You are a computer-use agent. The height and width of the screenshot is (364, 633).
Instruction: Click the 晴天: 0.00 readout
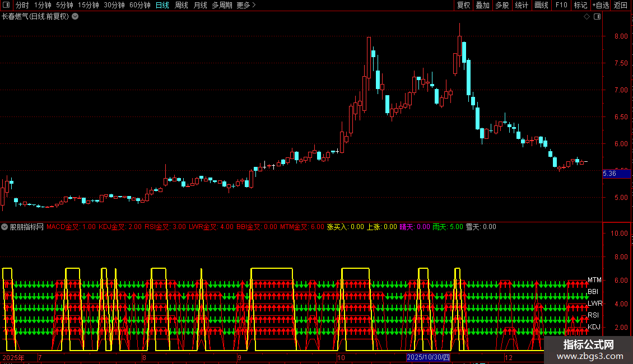[415, 227]
